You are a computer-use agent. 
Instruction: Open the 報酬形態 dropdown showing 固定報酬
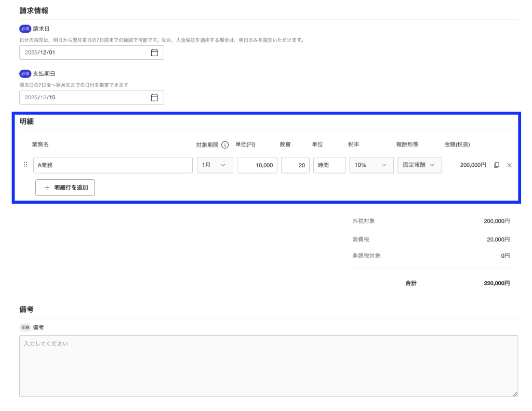(x=419, y=165)
